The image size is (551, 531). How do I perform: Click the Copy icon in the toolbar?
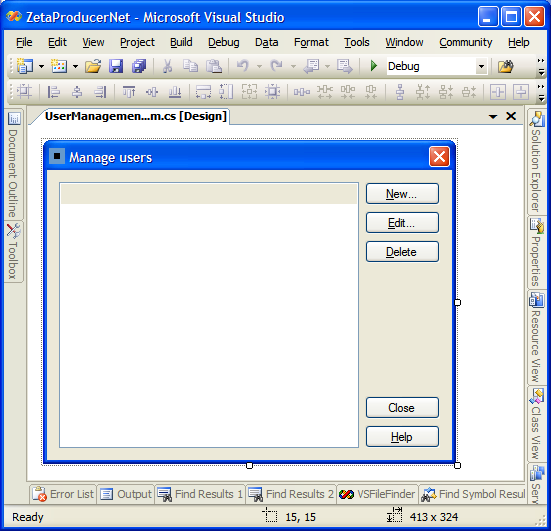click(190, 66)
